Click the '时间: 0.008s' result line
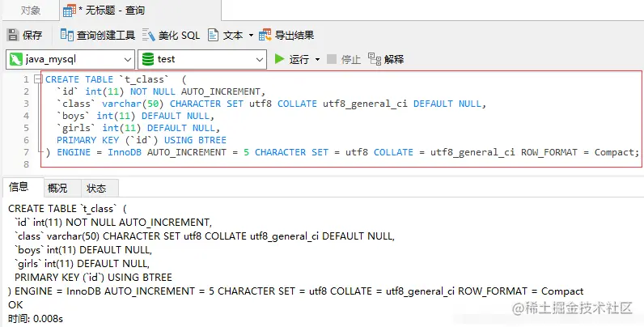Image resolution: width=644 pixels, height=327 pixels. 36,318
